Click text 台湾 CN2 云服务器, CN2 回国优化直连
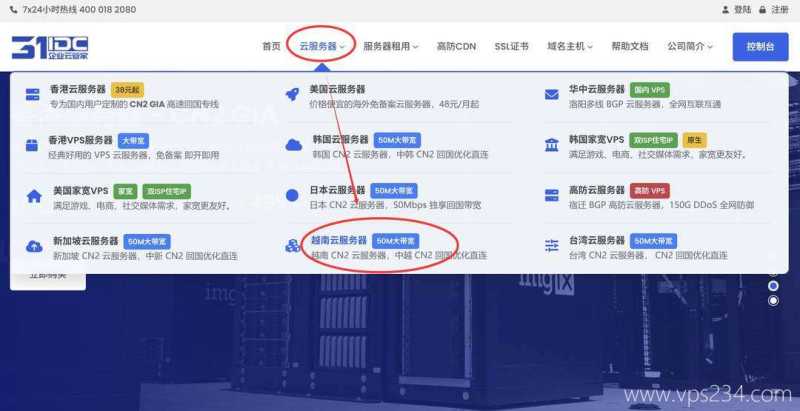The width and height of the screenshot is (800, 411). pos(648,255)
